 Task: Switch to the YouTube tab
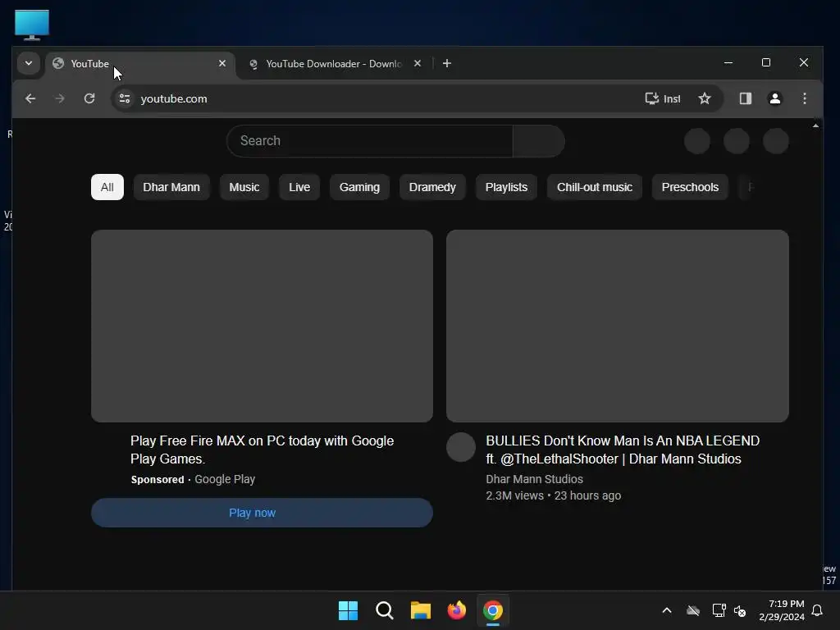(x=140, y=64)
